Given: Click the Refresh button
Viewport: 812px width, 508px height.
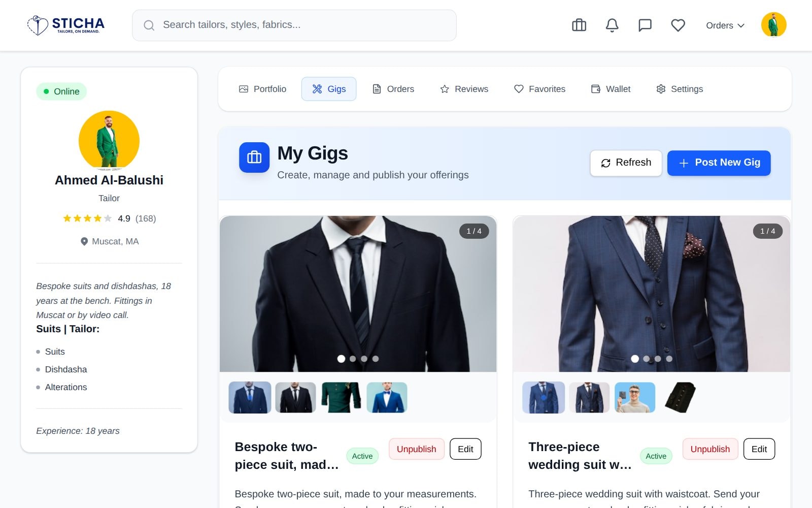Looking at the screenshot, I should [x=626, y=163].
